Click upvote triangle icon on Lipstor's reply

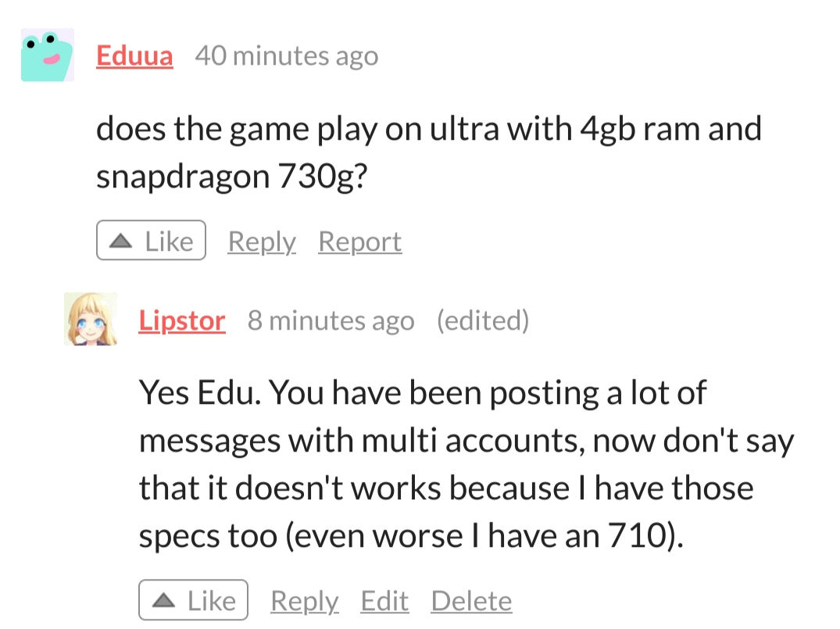click(x=163, y=601)
